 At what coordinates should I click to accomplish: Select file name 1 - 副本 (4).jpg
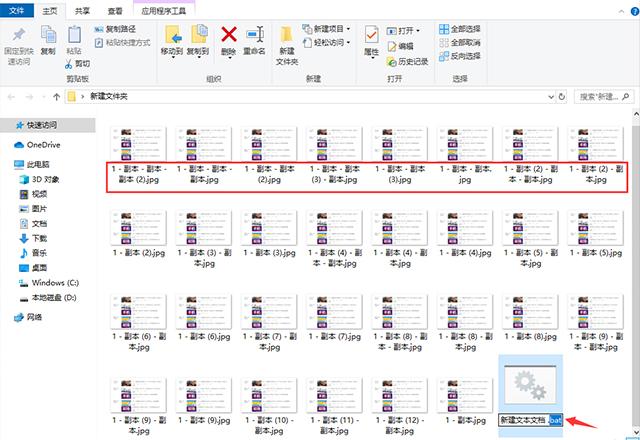coord(465,253)
